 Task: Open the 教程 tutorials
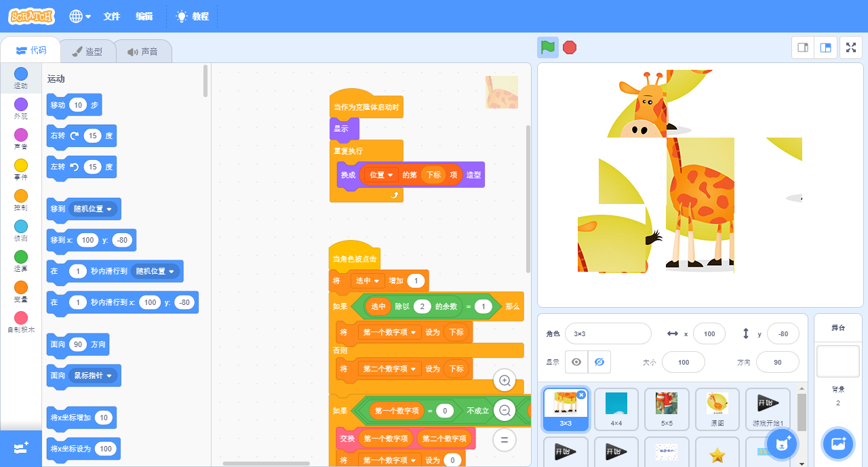click(x=193, y=16)
